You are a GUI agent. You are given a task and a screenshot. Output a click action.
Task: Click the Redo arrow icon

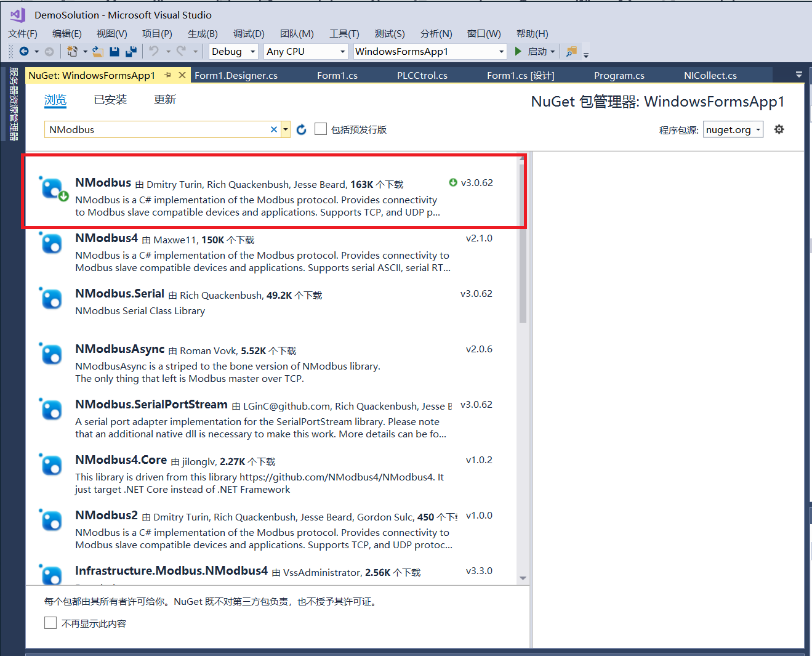[x=181, y=52]
